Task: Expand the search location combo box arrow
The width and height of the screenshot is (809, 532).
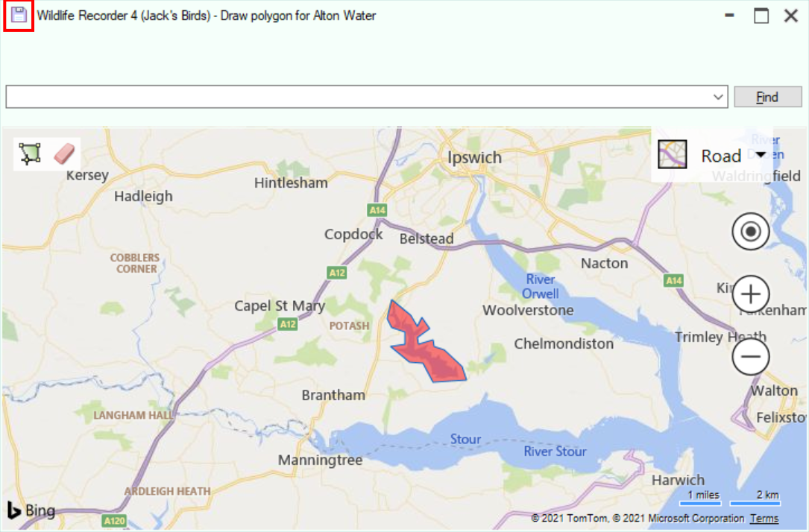Action: [718, 97]
